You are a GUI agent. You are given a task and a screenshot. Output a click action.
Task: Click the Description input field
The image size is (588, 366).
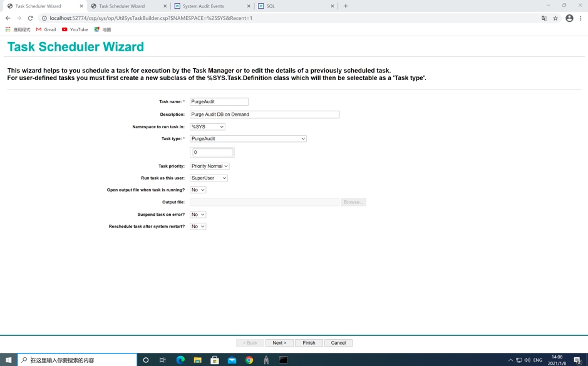264,114
